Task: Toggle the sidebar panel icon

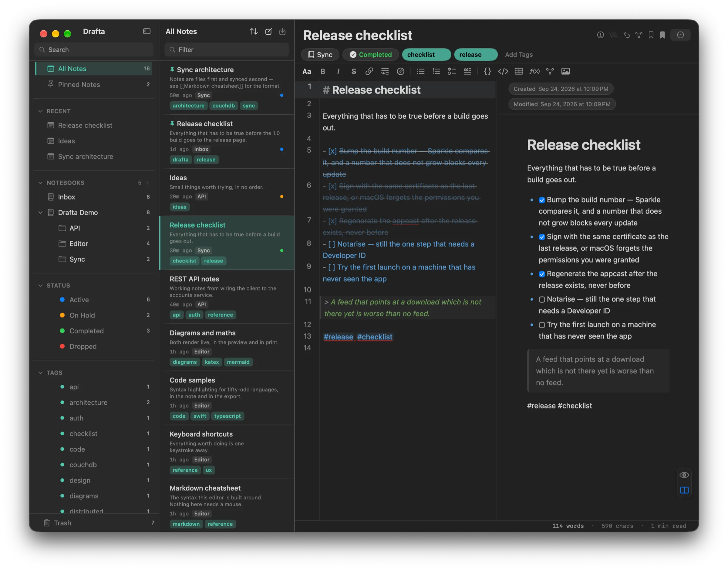Action: click(x=147, y=31)
